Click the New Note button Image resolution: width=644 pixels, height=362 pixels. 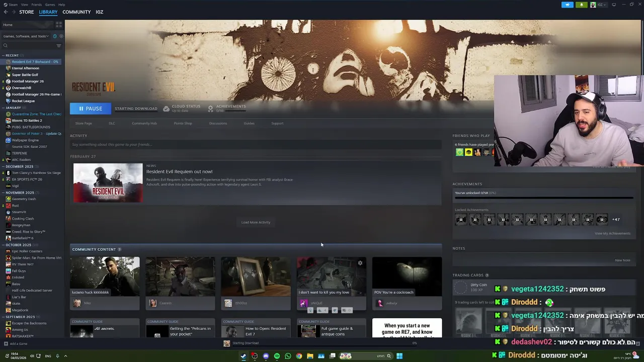click(622, 260)
